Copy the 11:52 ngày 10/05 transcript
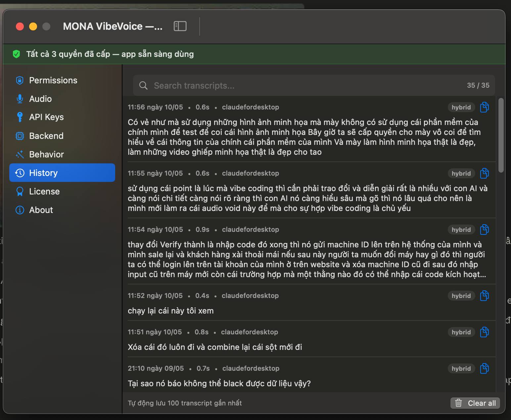 pyautogui.click(x=485, y=296)
